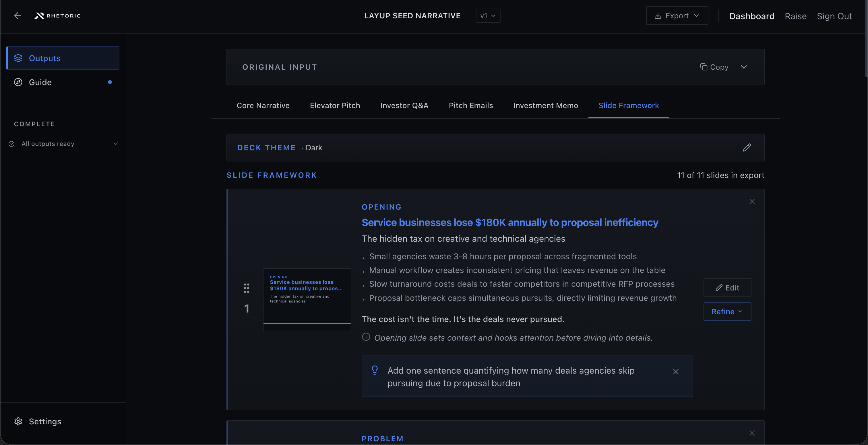
Task: Click the Rhetoric logo
Action: (x=58, y=16)
